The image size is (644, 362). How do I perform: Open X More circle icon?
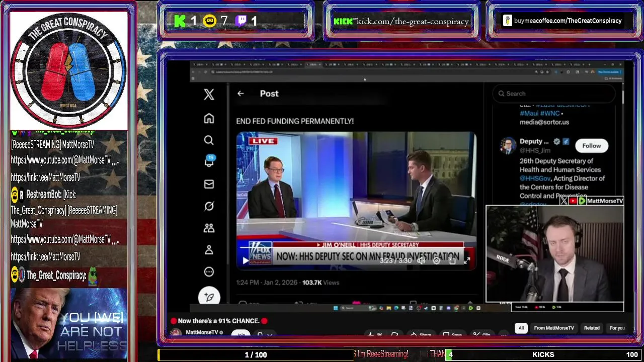click(209, 272)
